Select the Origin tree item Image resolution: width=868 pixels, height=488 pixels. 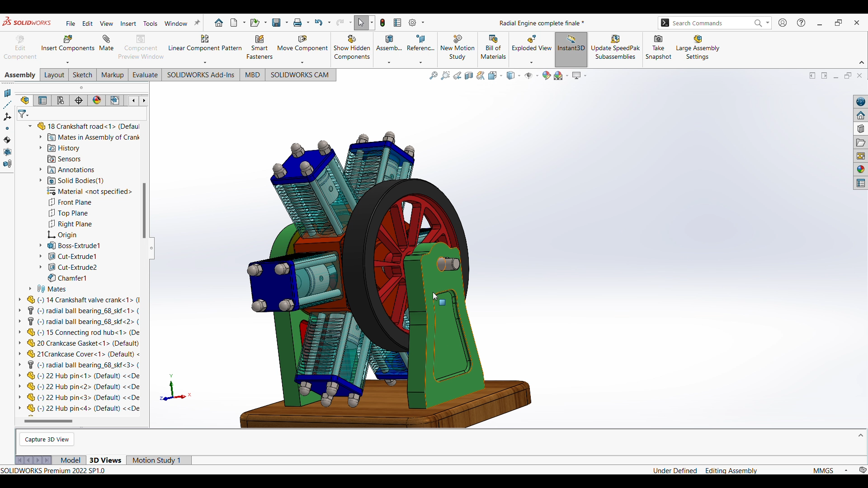[x=62, y=235]
